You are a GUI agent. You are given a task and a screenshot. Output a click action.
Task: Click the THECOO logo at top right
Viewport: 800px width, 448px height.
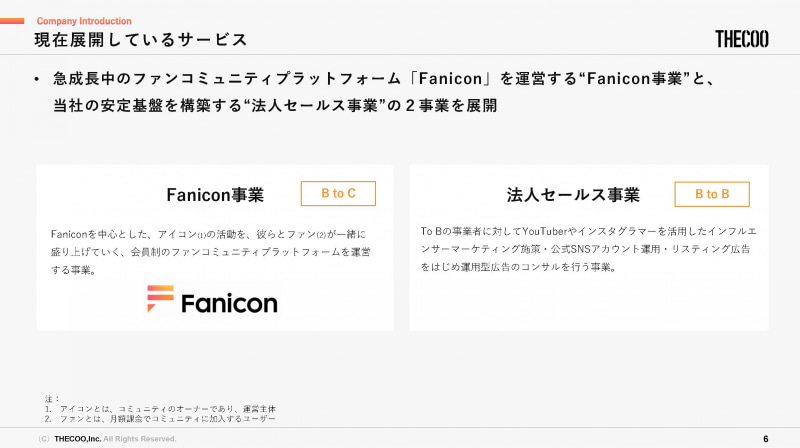(743, 39)
